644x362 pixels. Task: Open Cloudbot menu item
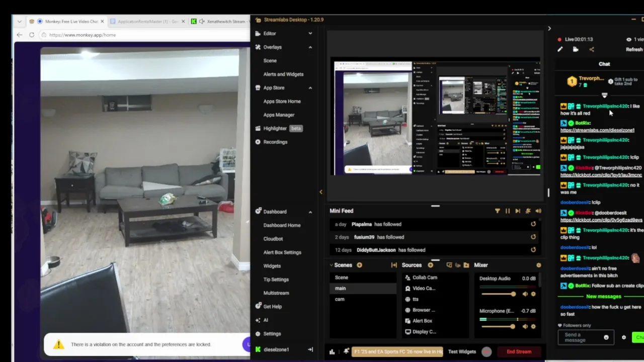coord(273,239)
